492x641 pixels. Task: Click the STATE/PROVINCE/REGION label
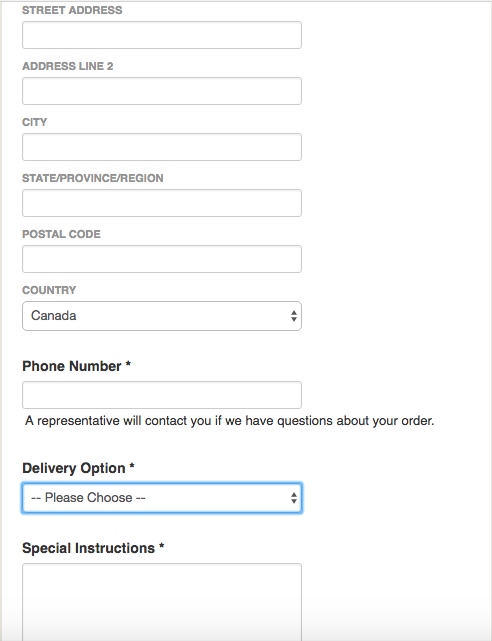93,178
